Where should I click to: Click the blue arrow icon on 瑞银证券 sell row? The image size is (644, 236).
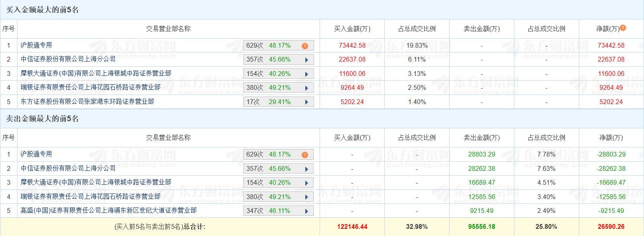coord(306,196)
